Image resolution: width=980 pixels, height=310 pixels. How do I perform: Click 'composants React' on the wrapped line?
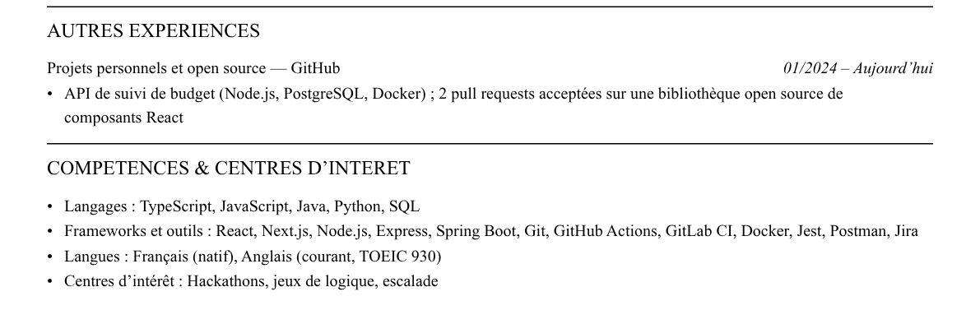pyautogui.click(x=123, y=118)
